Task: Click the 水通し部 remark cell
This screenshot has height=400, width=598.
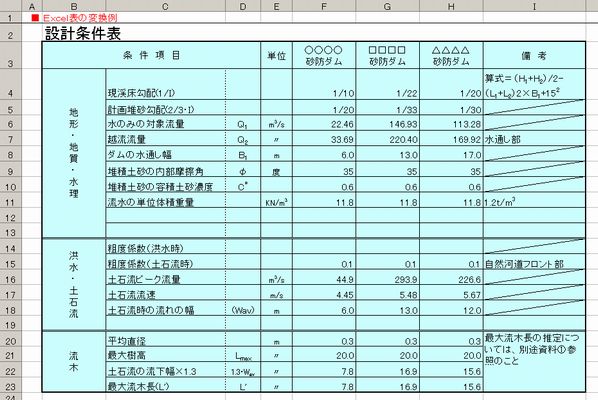Action: [x=534, y=139]
